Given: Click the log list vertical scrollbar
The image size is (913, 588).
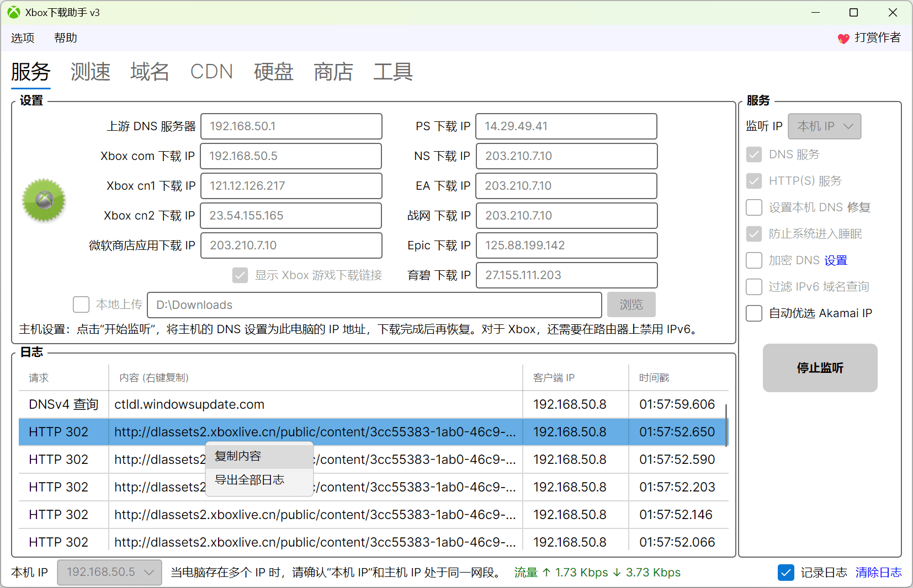Looking at the screenshot, I should (x=726, y=425).
